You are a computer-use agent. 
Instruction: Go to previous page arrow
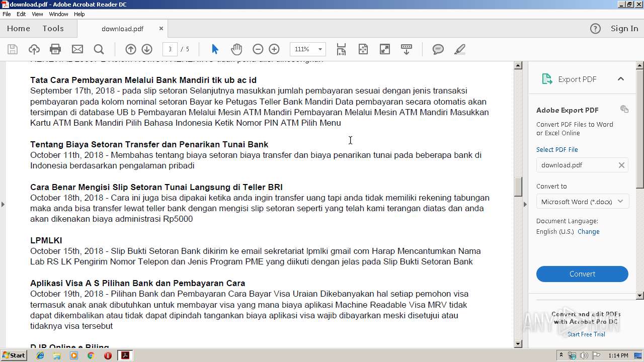pyautogui.click(x=131, y=49)
